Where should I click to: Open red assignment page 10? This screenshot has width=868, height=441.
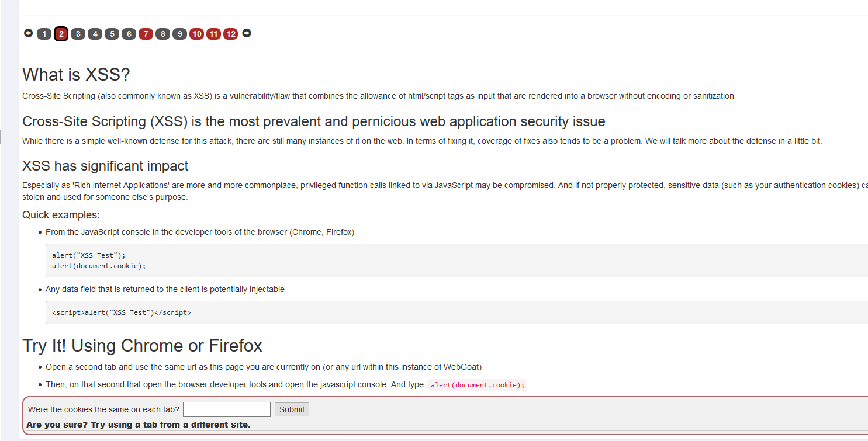click(197, 34)
